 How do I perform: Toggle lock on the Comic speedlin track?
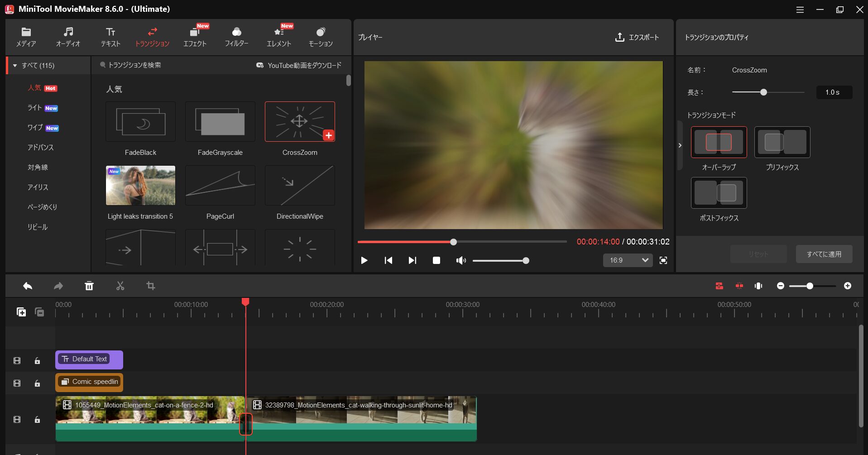38,383
